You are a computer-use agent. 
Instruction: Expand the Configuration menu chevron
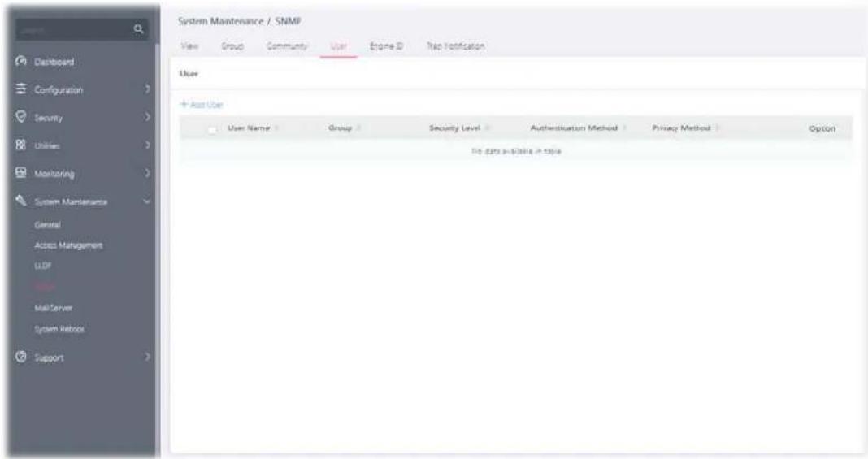147,89
